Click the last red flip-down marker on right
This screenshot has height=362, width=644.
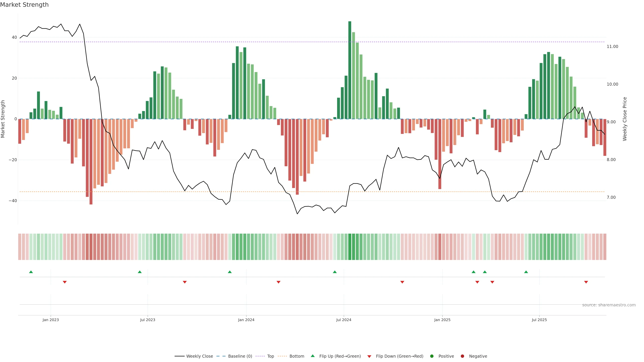click(x=586, y=282)
